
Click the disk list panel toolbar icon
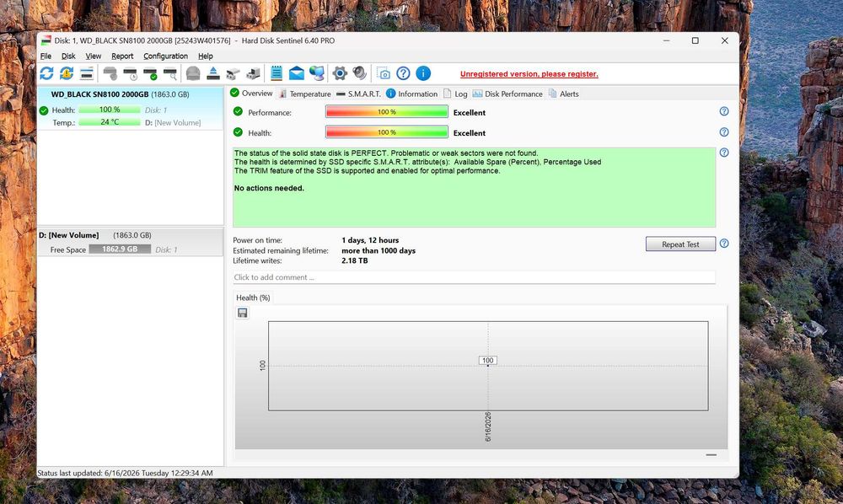point(87,73)
